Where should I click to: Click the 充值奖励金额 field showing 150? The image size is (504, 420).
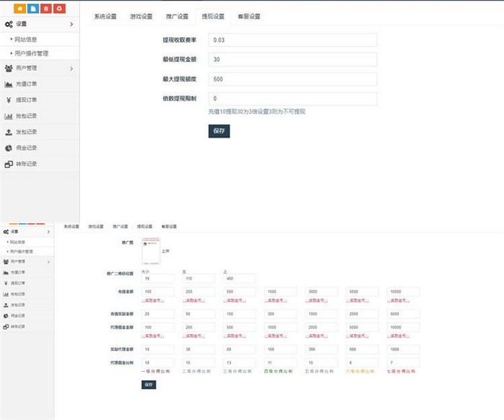(239, 314)
